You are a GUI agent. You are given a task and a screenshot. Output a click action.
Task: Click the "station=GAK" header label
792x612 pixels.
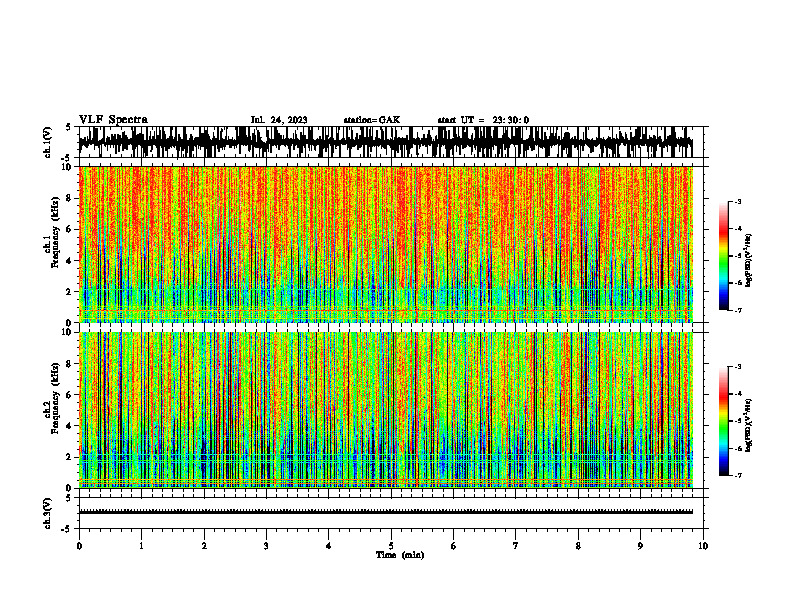click(372, 120)
